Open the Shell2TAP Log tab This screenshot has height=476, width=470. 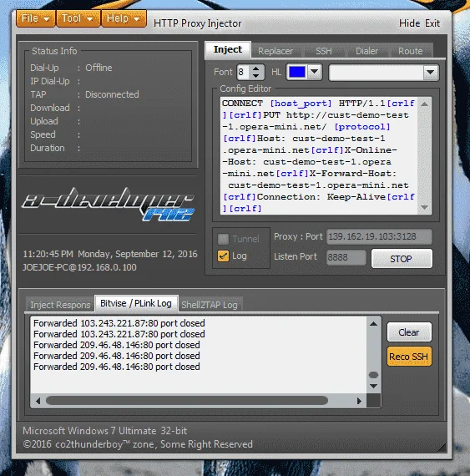coord(210,305)
